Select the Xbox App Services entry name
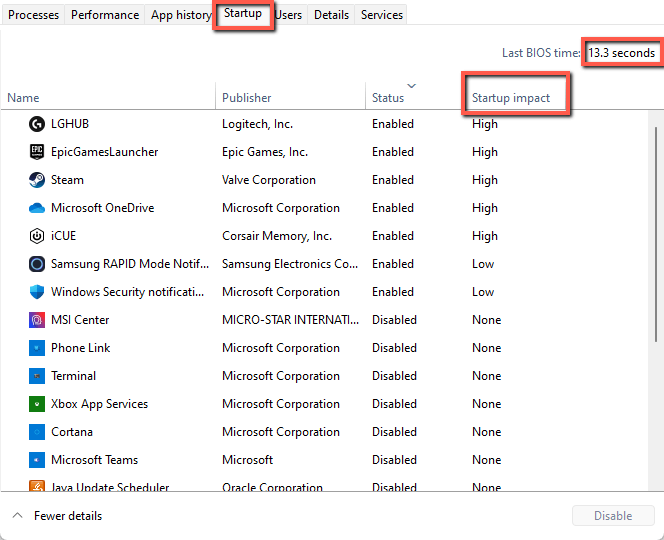Viewport: 664px width, 540px height. click(100, 403)
